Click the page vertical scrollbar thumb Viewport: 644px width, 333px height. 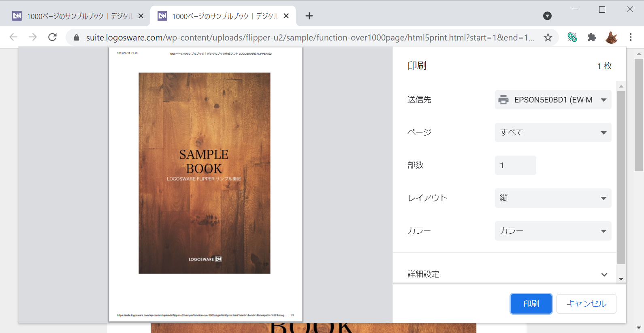639,115
